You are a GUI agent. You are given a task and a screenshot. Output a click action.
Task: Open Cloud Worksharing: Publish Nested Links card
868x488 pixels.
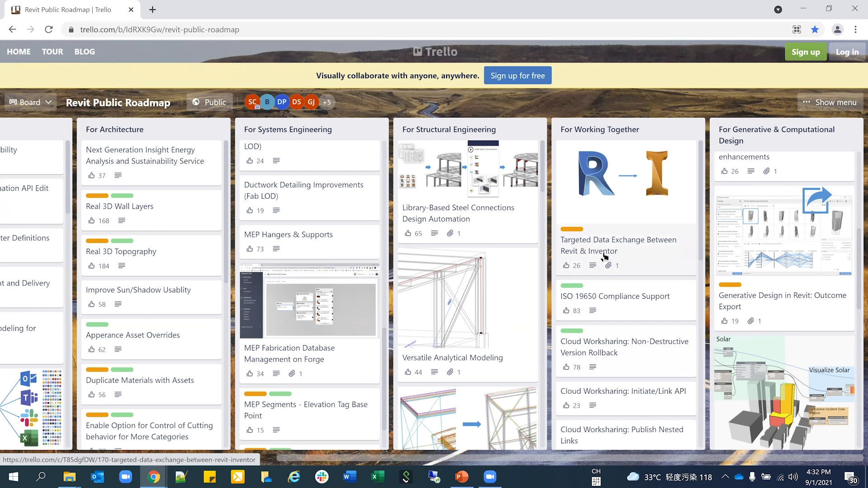626,435
